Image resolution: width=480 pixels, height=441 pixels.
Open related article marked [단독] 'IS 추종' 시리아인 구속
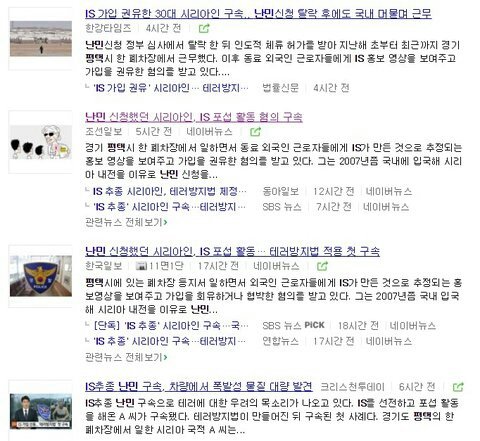pyautogui.click(x=171, y=325)
